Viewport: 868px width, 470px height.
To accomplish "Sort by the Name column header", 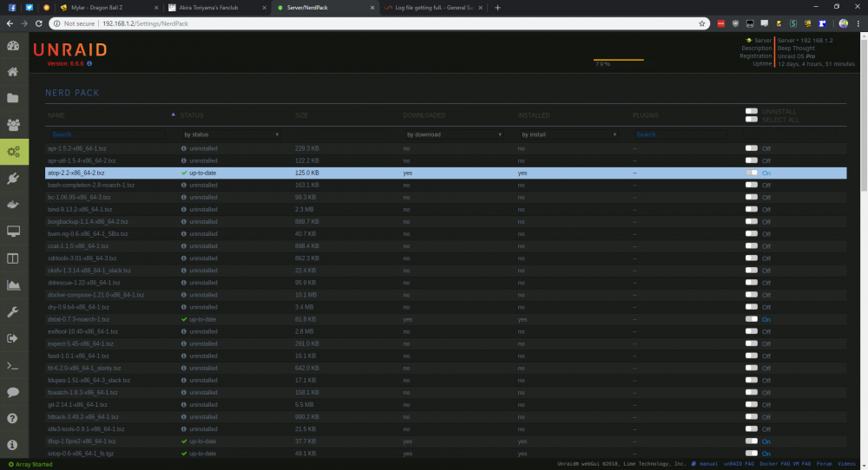I will point(56,115).
